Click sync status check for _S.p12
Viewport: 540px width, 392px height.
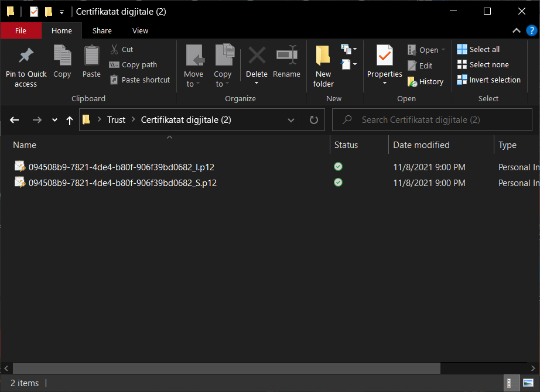pos(338,183)
